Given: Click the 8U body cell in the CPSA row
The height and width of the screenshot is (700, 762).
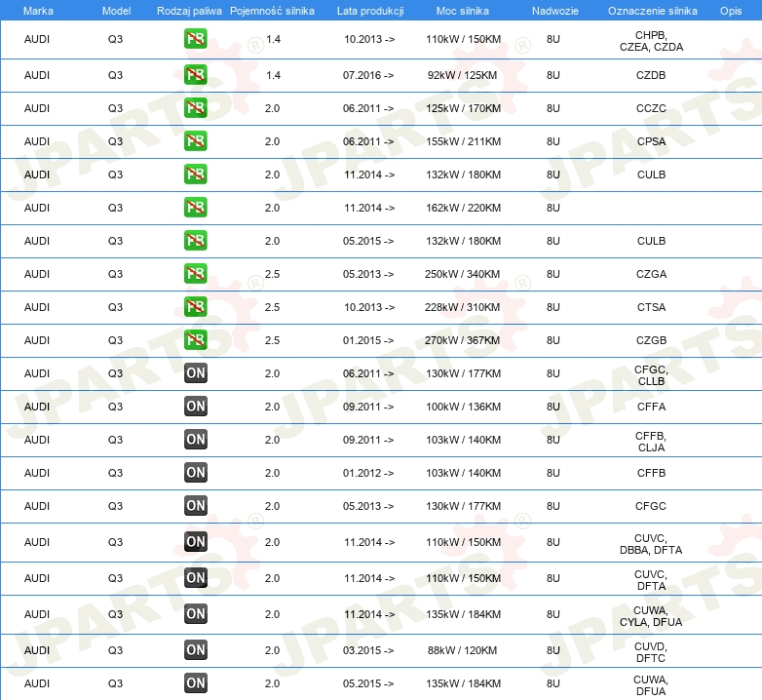Looking at the screenshot, I should click(553, 141).
